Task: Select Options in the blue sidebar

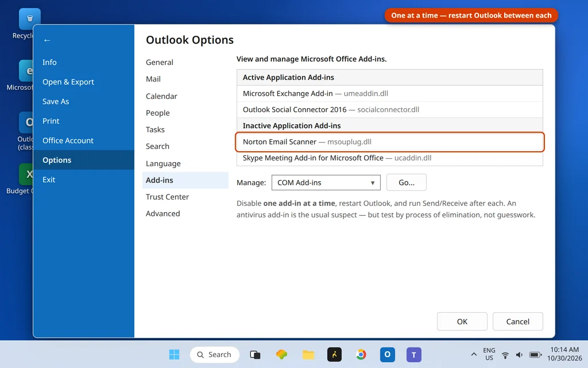Action: coord(84,160)
